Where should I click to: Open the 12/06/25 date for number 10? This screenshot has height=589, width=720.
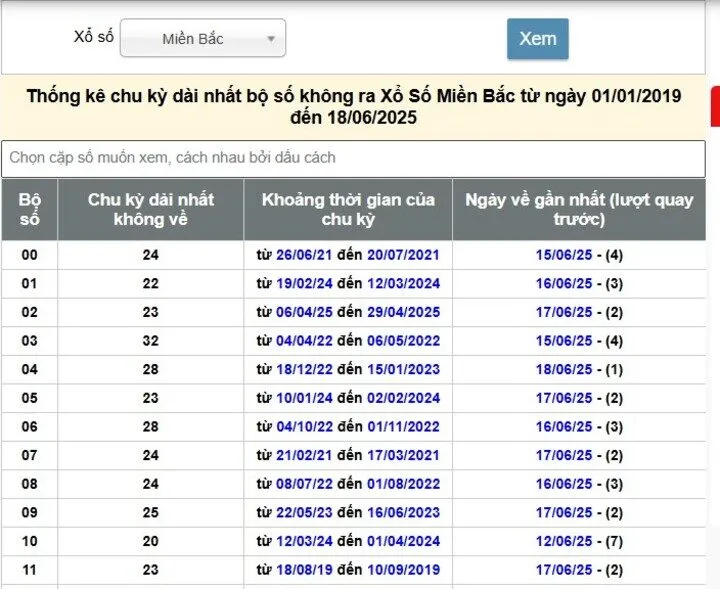tap(564, 541)
